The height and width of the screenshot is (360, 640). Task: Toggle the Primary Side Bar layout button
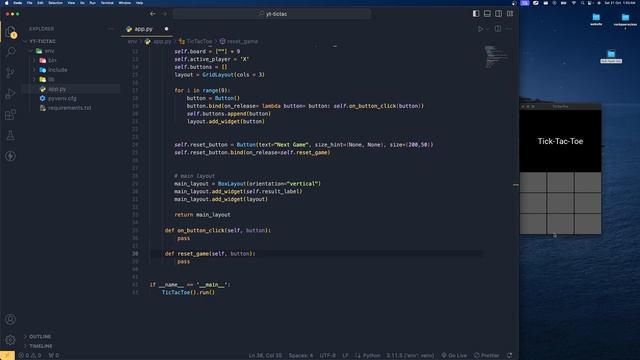click(x=476, y=13)
